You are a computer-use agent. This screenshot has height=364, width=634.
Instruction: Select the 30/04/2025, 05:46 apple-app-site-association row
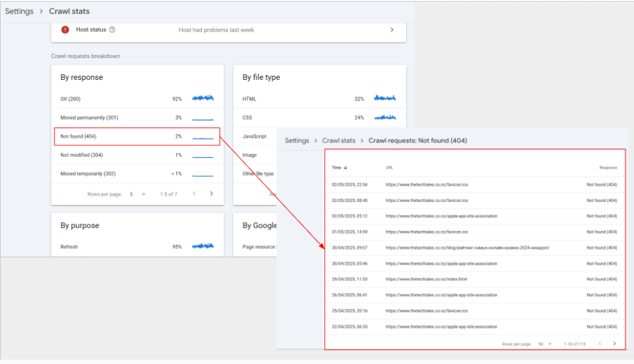point(475,263)
